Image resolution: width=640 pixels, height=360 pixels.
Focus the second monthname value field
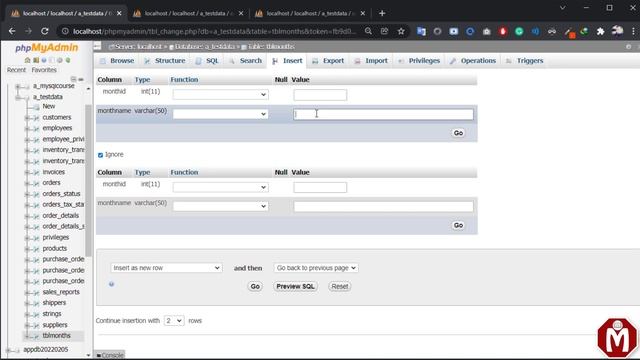tap(383, 206)
